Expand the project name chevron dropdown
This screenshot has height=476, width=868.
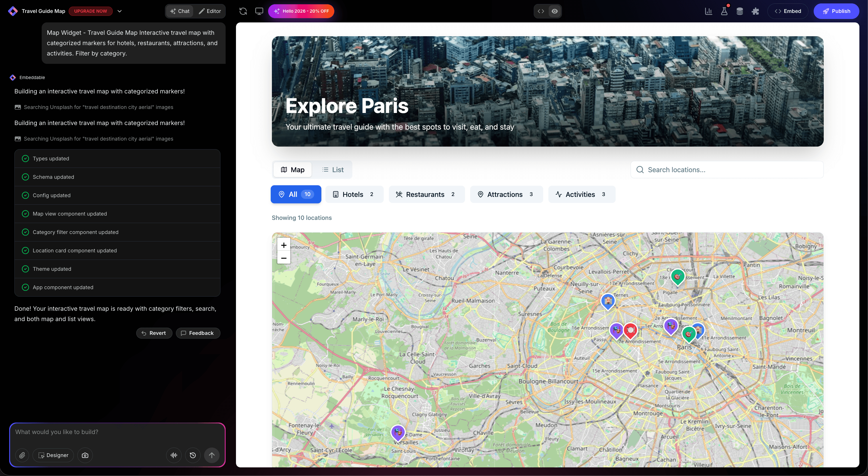120,11
